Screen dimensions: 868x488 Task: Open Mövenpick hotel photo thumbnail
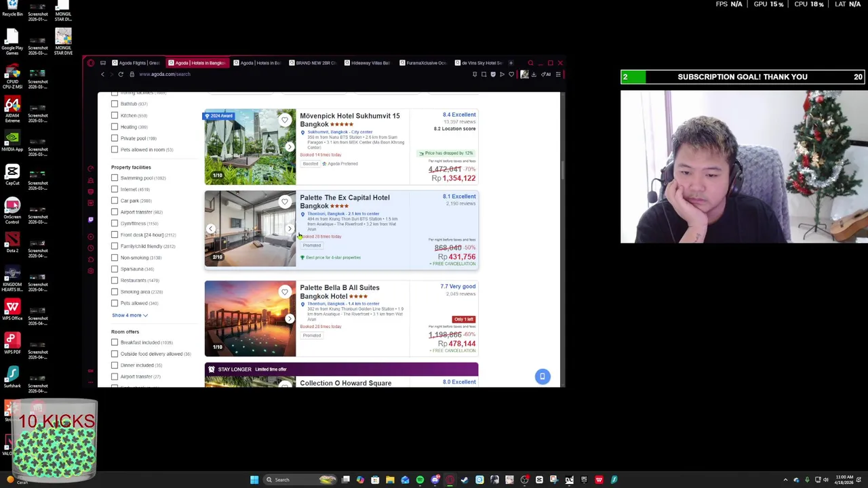coord(250,147)
